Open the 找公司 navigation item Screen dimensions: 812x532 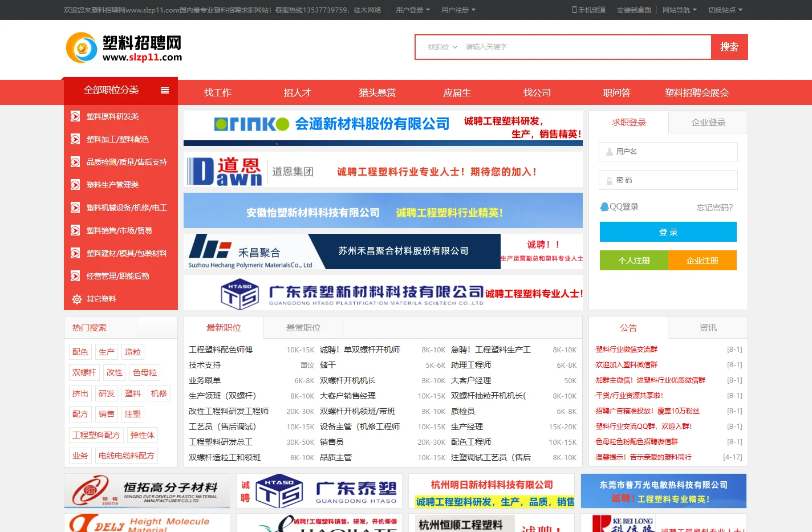(537, 93)
